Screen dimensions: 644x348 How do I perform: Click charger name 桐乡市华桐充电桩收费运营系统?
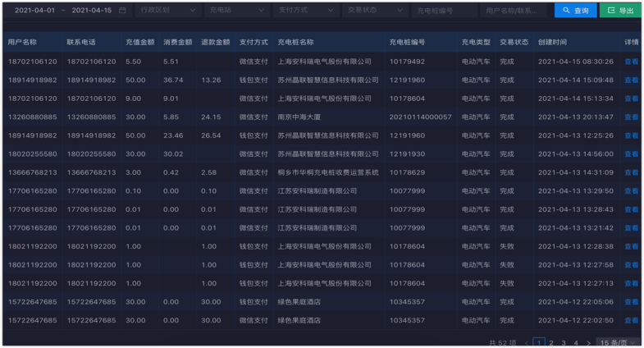pyautogui.click(x=328, y=172)
